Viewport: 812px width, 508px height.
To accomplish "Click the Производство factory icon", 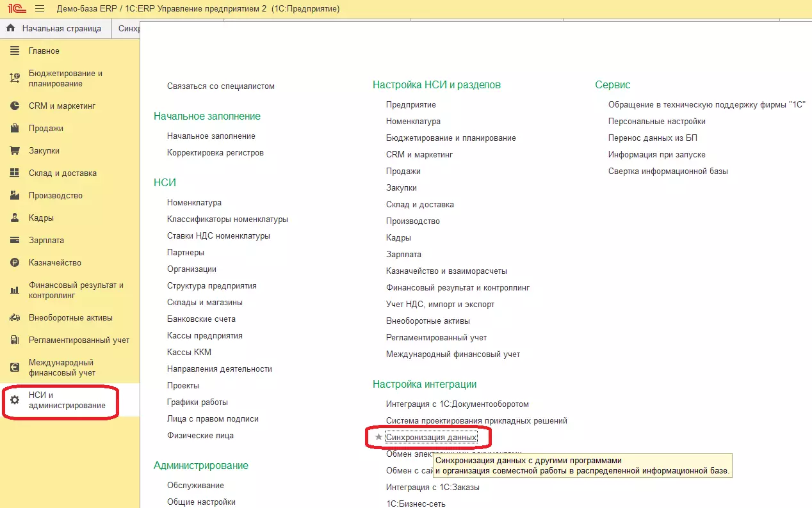I will pos(15,196).
